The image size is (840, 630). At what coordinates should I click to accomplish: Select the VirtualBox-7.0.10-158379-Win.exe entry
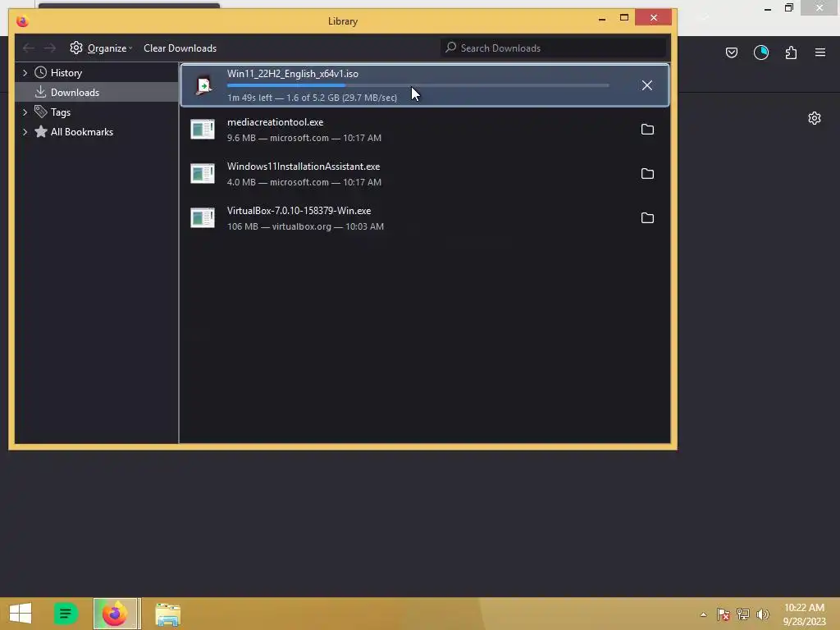click(425, 218)
